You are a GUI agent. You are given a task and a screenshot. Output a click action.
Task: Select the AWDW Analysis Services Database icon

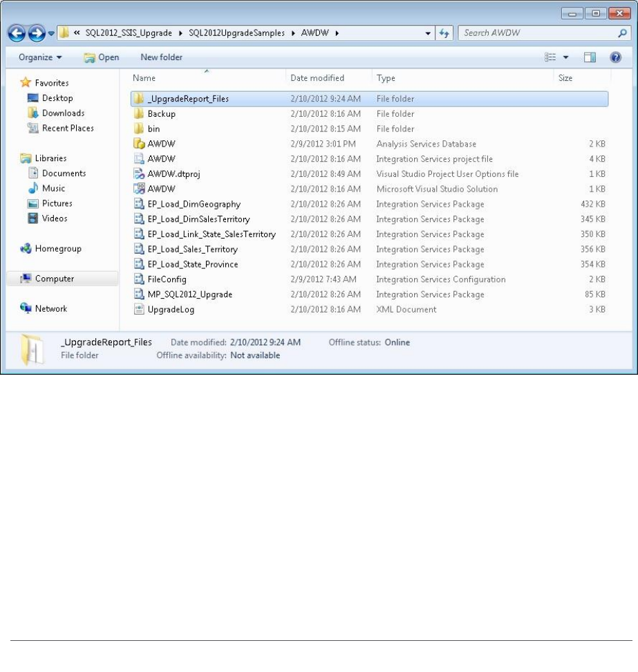click(139, 144)
